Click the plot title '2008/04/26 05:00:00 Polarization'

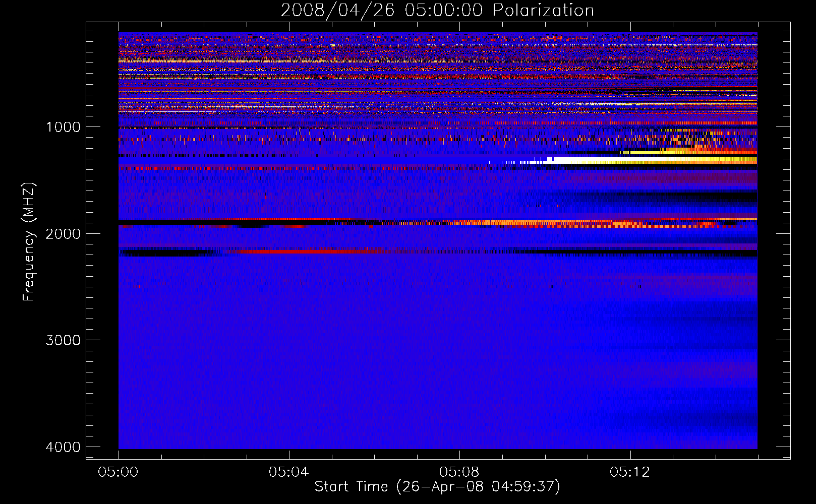(x=437, y=10)
